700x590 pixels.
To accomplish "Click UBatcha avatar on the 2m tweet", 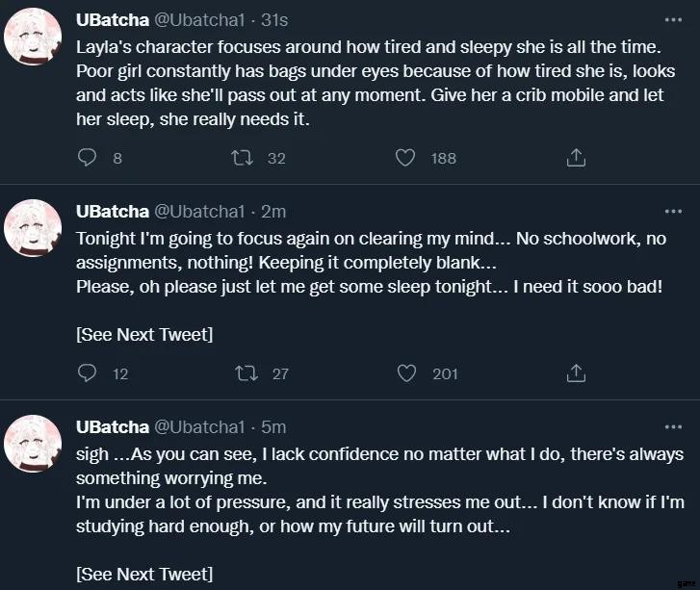I will pos(34,228).
